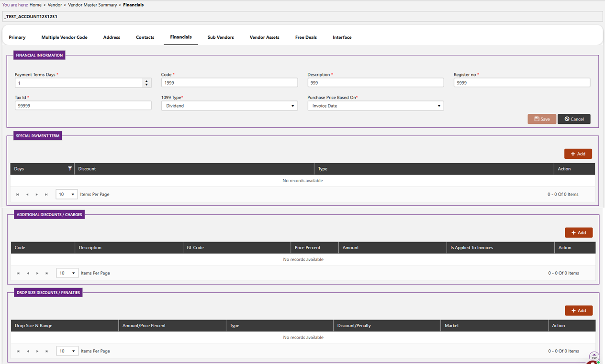
Task: Go to last page in Additional Discounts grid
Action: [x=47, y=273]
